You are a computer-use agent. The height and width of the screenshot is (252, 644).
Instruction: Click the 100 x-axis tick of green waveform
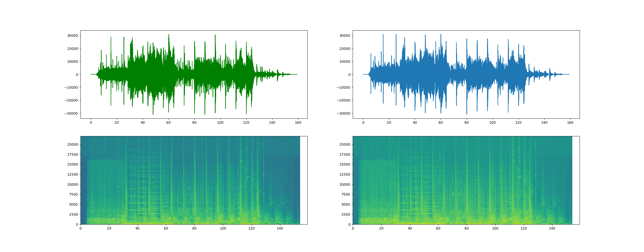(x=220, y=123)
